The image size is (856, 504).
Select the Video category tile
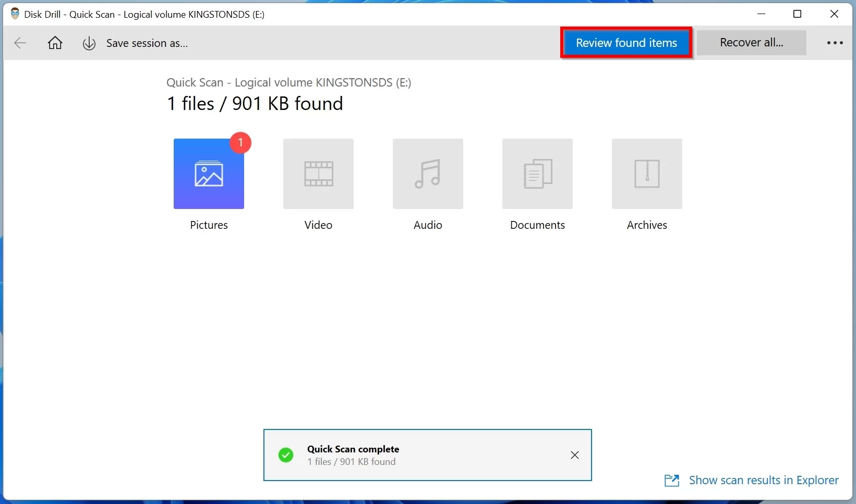point(318,174)
